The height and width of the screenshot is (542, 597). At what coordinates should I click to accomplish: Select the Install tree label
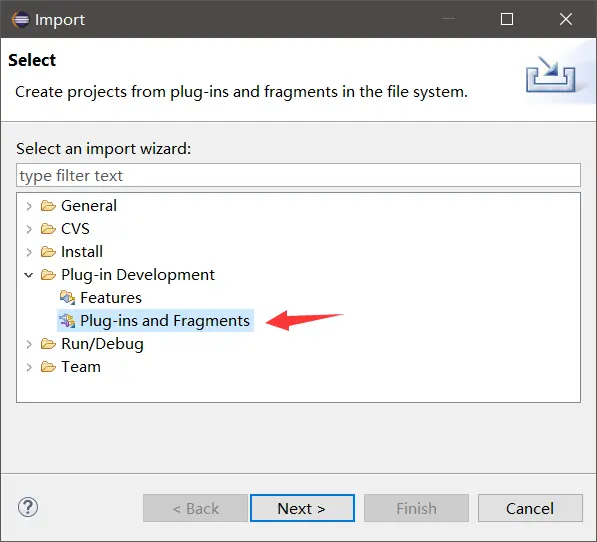point(82,252)
